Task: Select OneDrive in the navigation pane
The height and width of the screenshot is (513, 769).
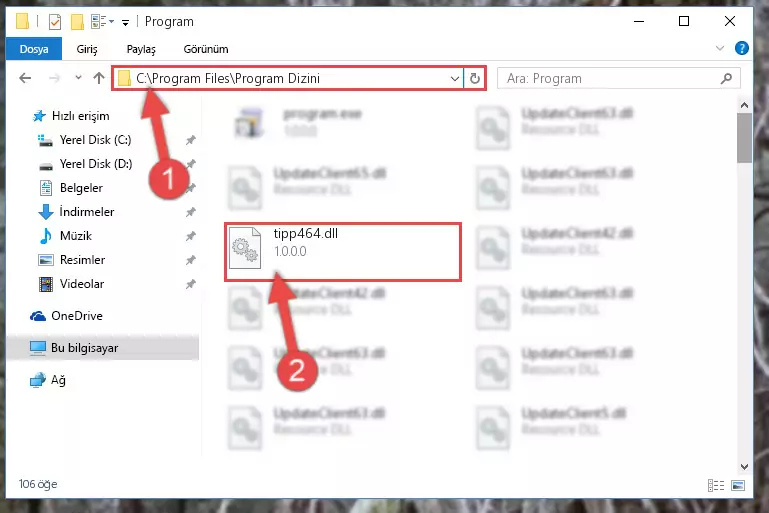Action: tap(77, 316)
